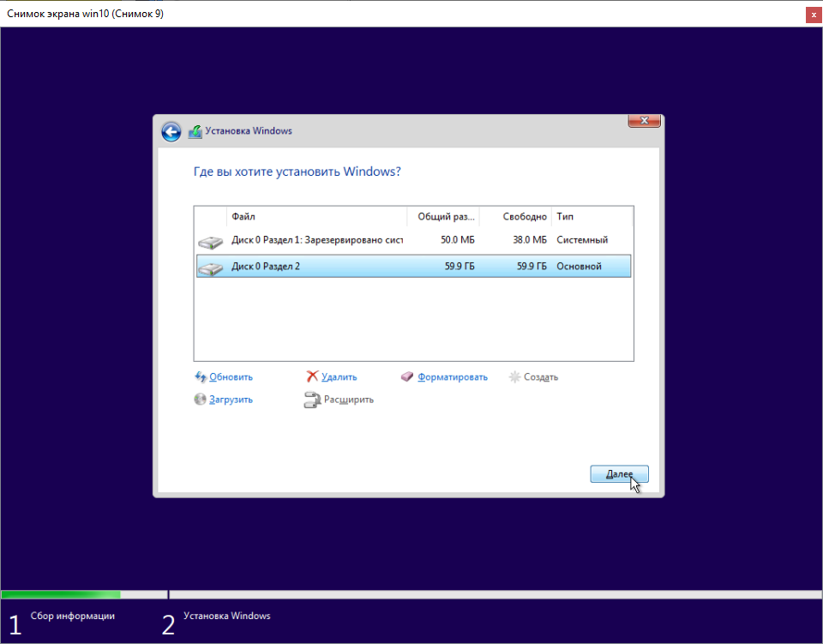This screenshot has height=644, width=823.
Task: Click the Расширить partition icon
Action: point(312,400)
